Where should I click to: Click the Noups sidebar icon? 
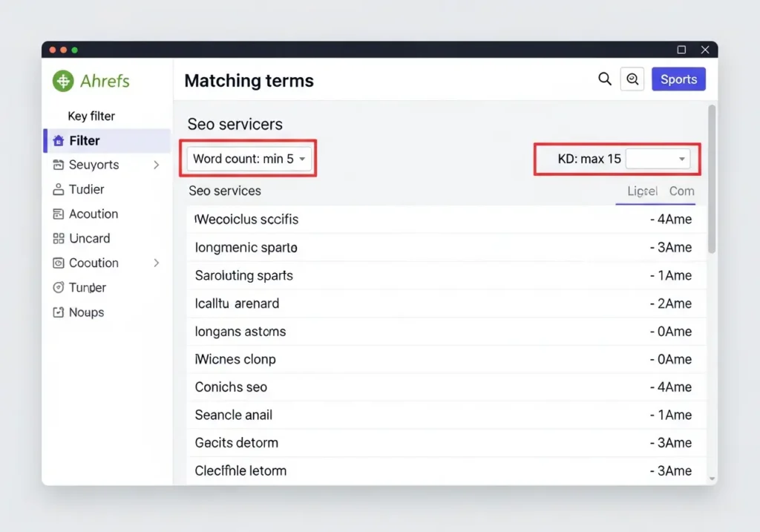58,312
